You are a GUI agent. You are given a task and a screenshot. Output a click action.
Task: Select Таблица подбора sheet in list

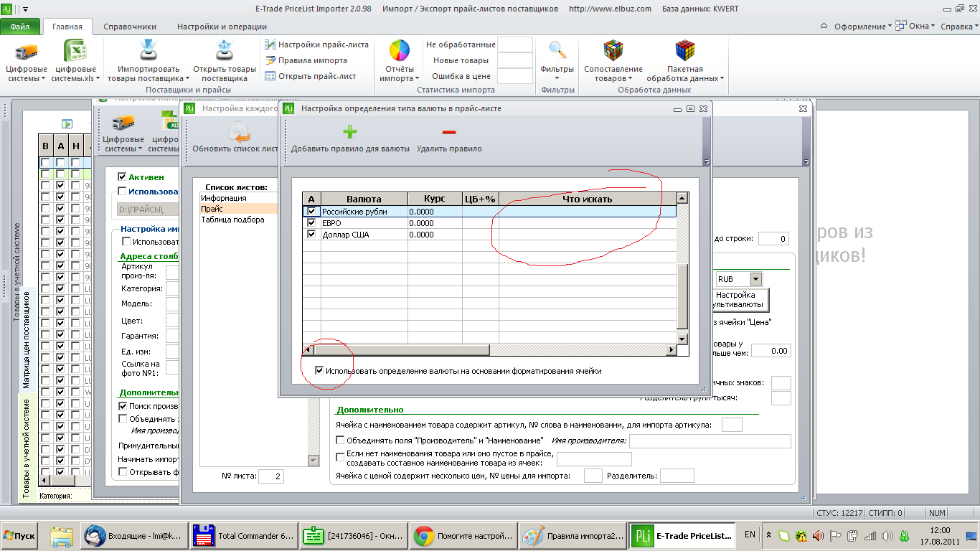tap(238, 220)
